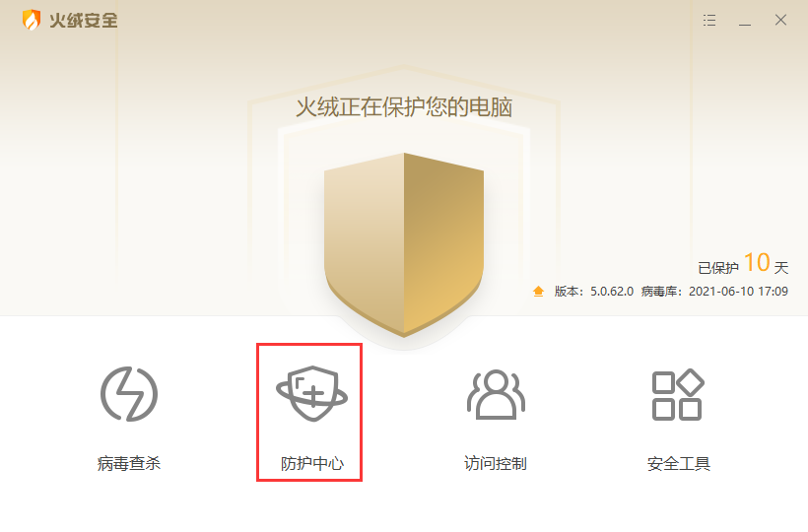Click the orange number 10 days counter
The image size is (808, 532).
(757, 263)
